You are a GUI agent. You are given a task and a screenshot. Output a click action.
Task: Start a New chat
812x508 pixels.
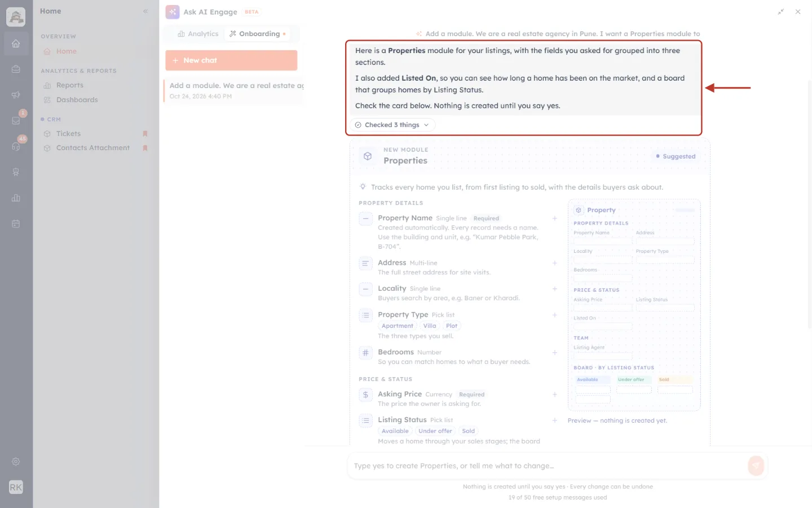231,60
